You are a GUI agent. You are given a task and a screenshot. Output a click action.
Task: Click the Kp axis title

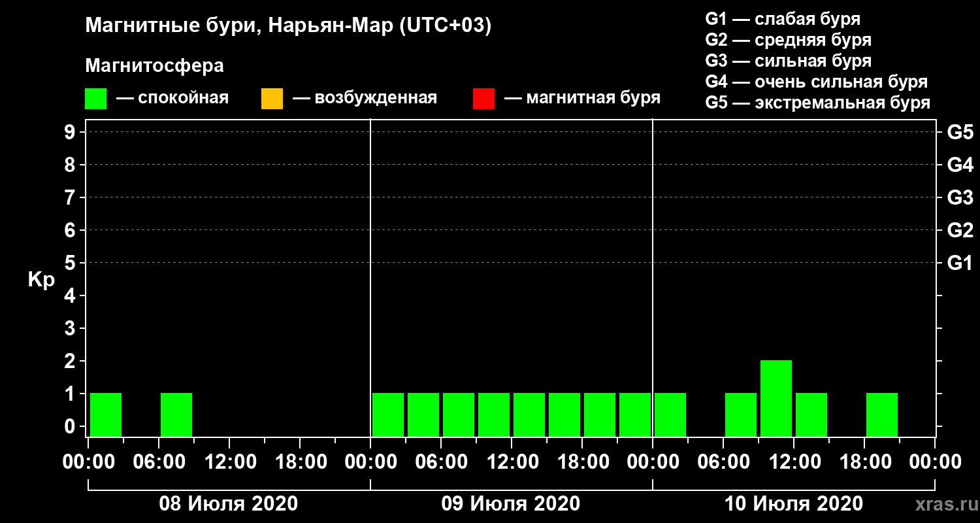41,280
